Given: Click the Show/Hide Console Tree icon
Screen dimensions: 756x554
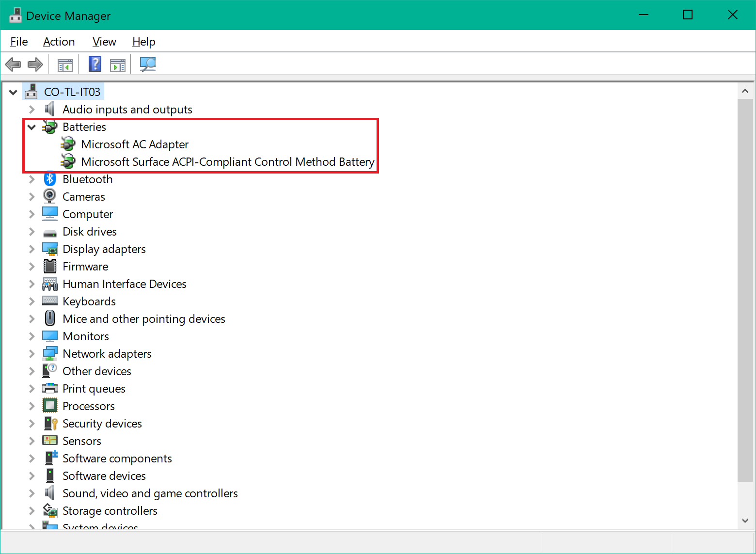Looking at the screenshot, I should (x=65, y=64).
